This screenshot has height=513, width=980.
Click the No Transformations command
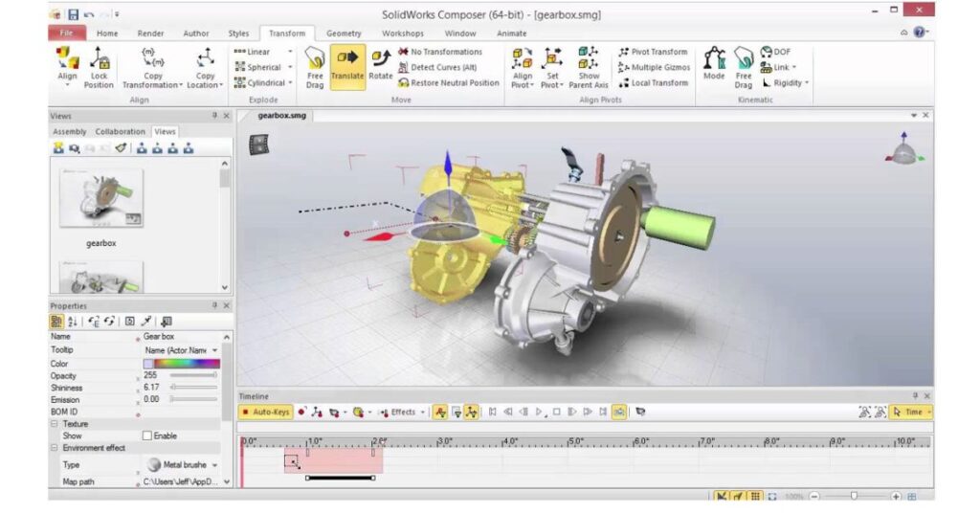(440, 52)
